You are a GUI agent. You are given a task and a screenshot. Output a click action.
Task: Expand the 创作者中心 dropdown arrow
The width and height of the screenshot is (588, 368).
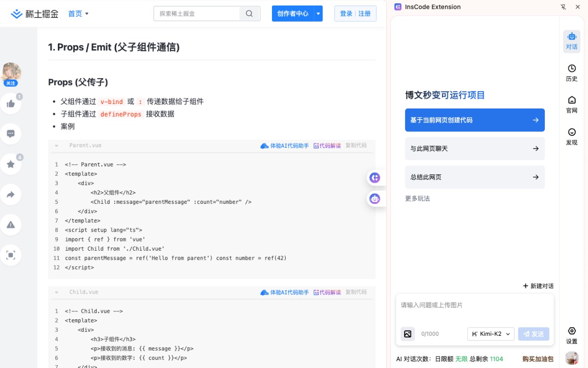318,14
